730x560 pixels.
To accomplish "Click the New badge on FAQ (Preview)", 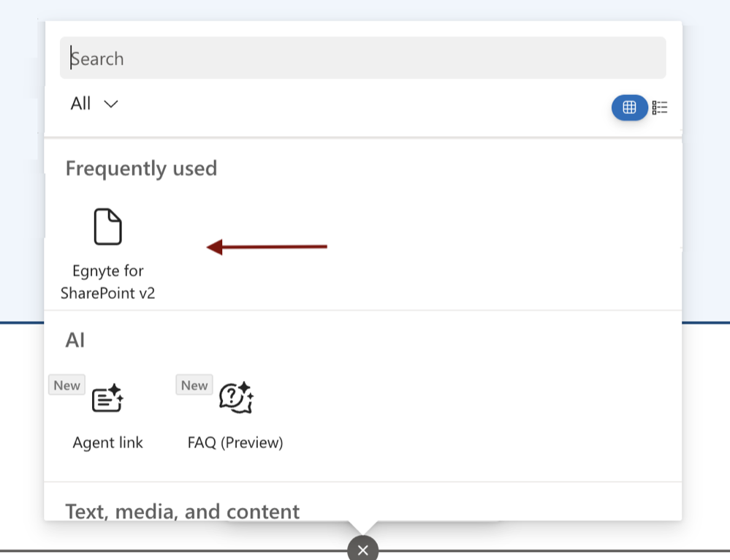I will (x=194, y=385).
